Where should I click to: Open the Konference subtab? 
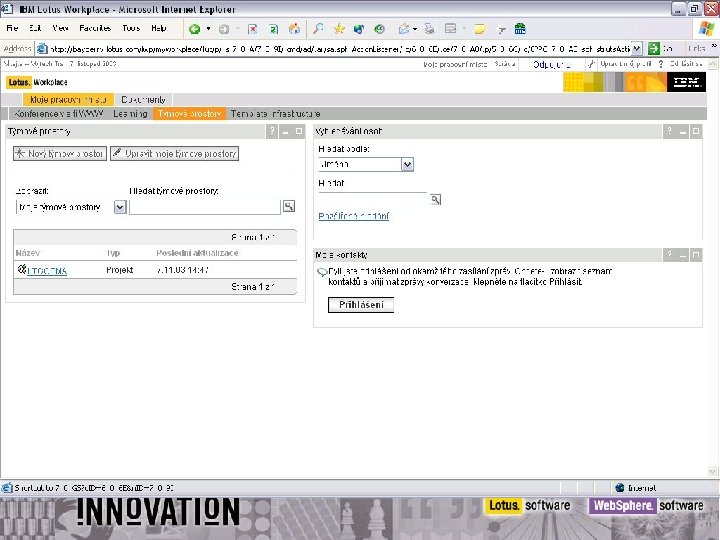click(58, 113)
